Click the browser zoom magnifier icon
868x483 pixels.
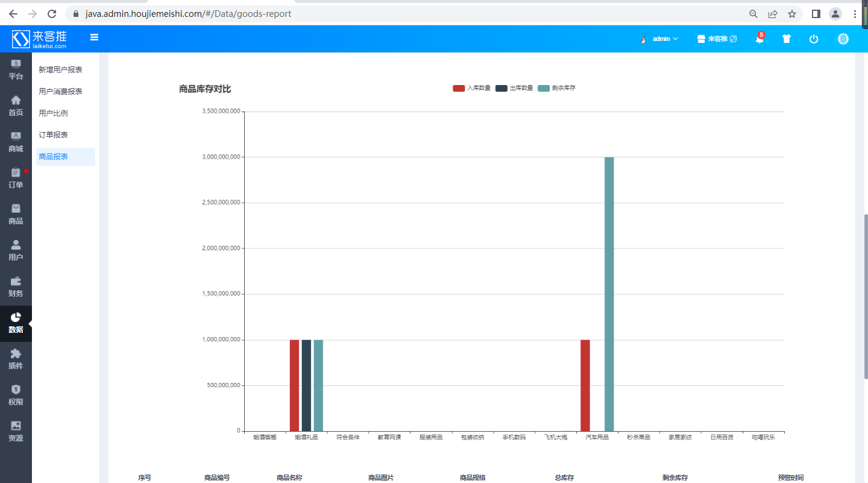tap(753, 13)
